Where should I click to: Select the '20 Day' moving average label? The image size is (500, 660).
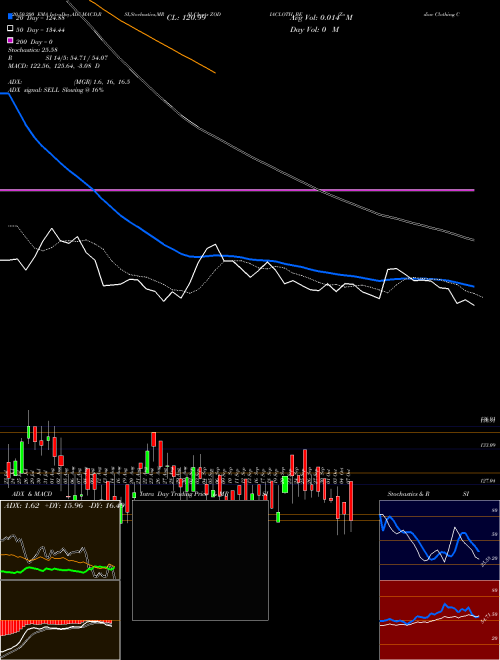coord(40,18)
